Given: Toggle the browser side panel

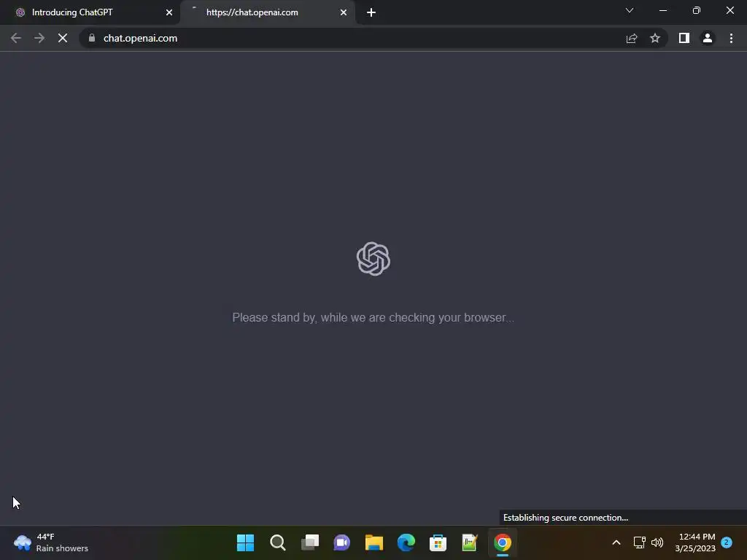Looking at the screenshot, I should [x=684, y=38].
